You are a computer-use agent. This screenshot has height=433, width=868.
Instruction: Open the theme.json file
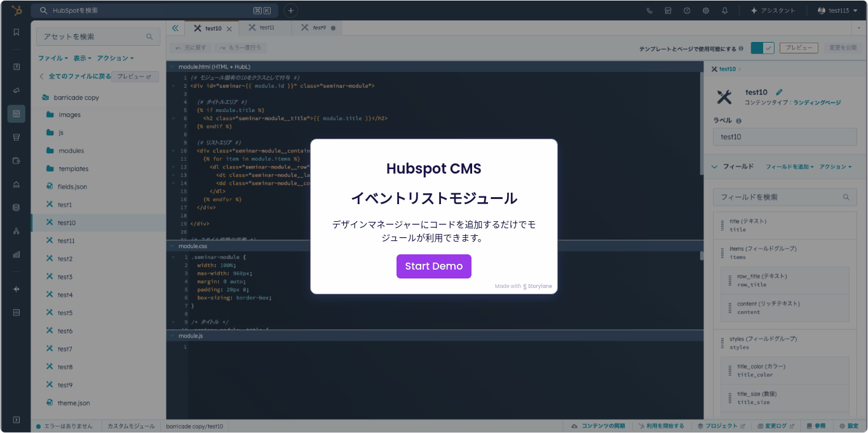(x=68, y=403)
